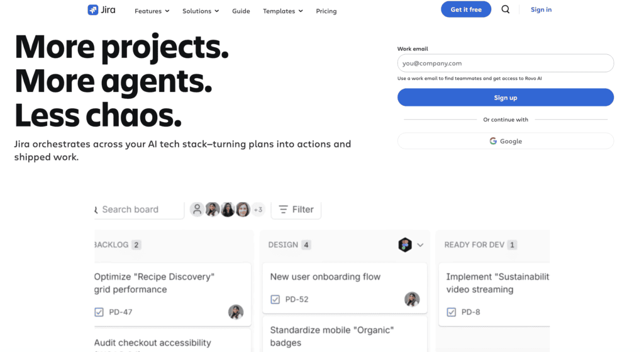The width and height of the screenshot is (644, 352).
Task: Open the board Filter button
Action: pos(296,210)
